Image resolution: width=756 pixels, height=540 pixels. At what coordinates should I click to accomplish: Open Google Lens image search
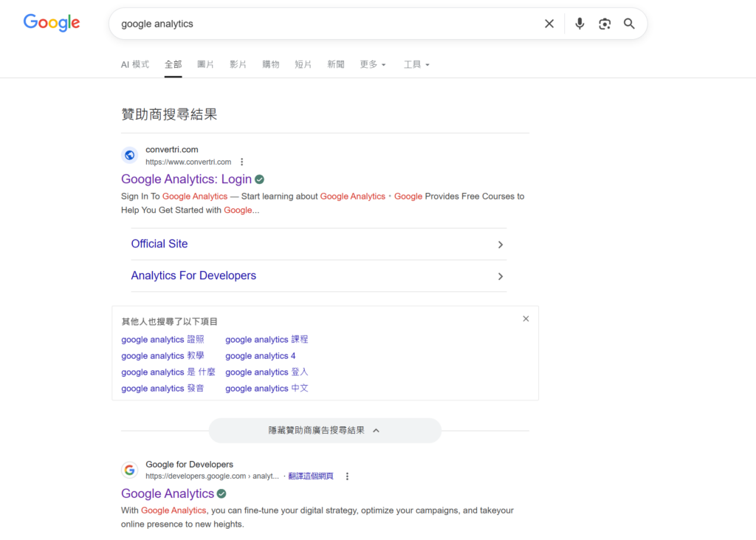(x=605, y=24)
